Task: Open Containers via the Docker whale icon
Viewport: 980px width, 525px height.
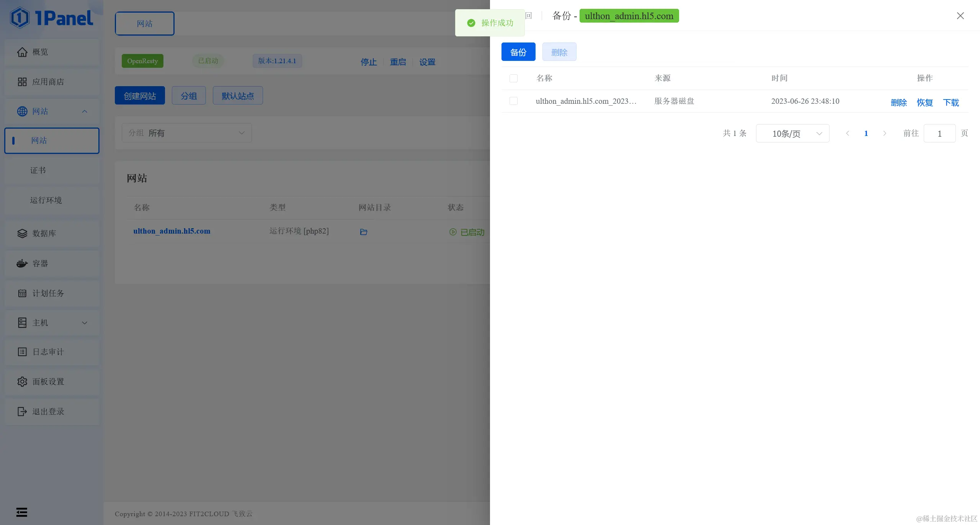Action: [22, 263]
